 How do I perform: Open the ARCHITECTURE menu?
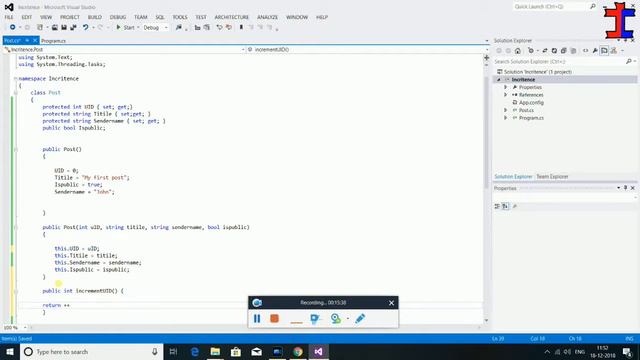pyautogui.click(x=231, y=17)
